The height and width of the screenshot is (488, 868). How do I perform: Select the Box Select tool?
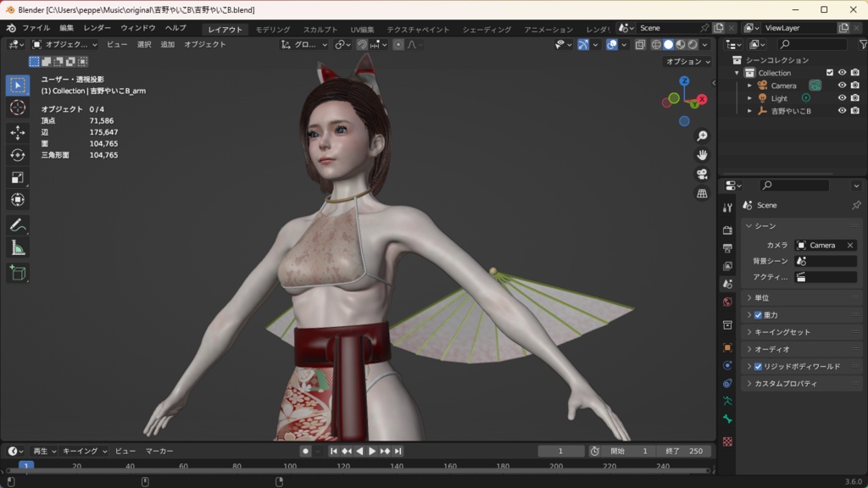pos(18,86)
